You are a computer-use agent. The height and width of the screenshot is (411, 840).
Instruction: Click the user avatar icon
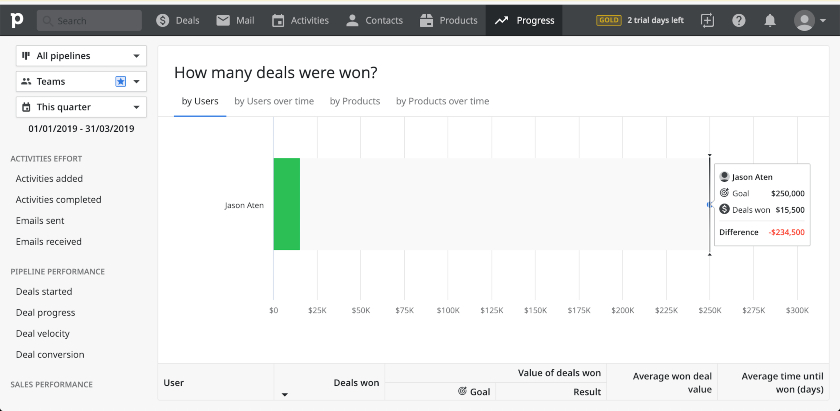pyautogui.click(x=804, y=20)
